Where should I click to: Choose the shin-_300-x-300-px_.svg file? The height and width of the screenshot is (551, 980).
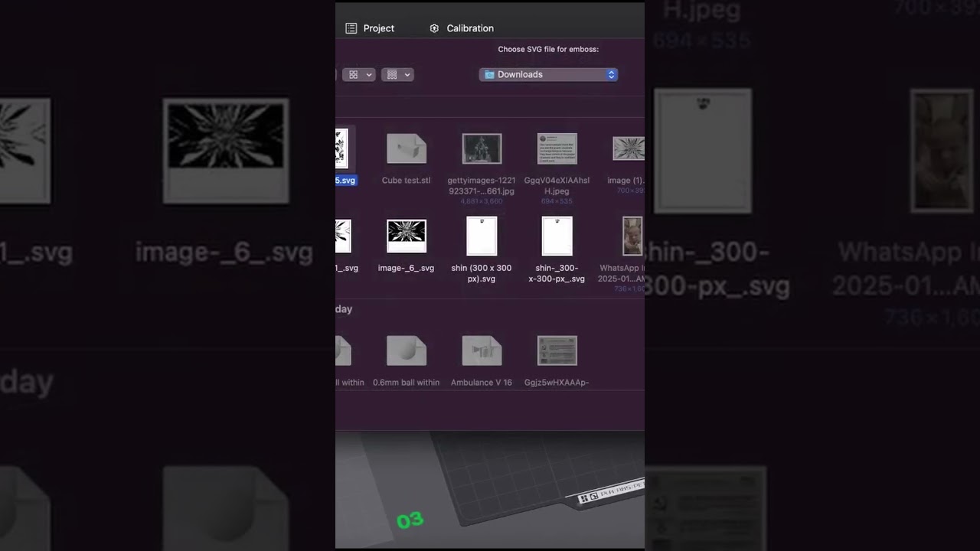pos(557,236)
